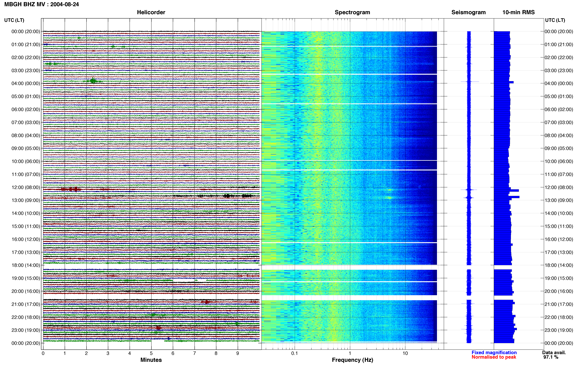The image size is (588, 368).
Task: Click the large green helicorder event before 04:00
Action: pyautogui.click(x=93, y=81)
